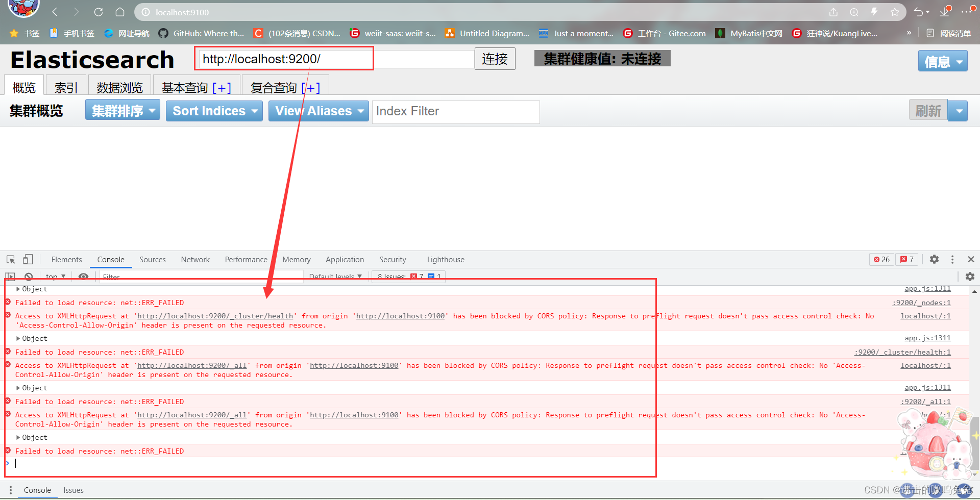Click the Elasticsearch URL input field
Image resolution: width=980 pixels, height=500 pixels.
click(336, 59)
